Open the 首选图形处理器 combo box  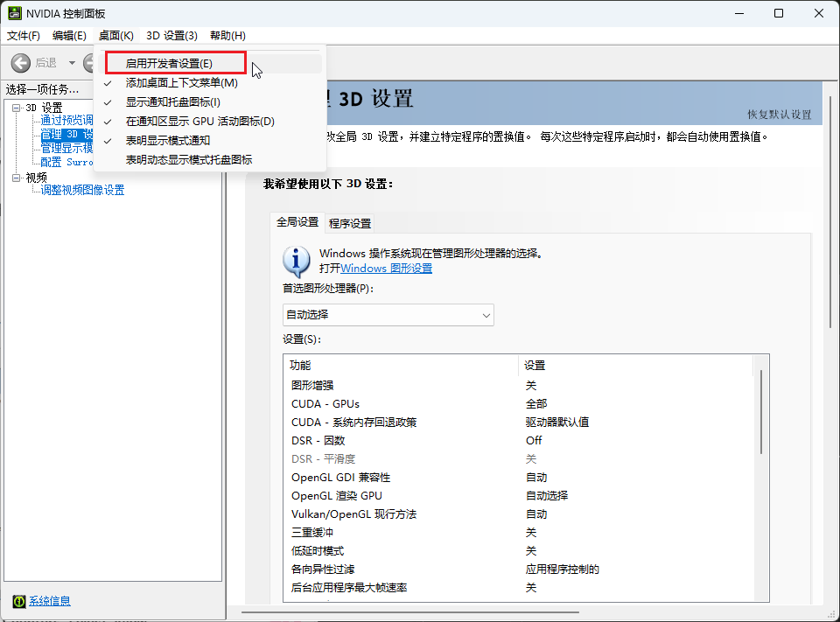point(388,315)
